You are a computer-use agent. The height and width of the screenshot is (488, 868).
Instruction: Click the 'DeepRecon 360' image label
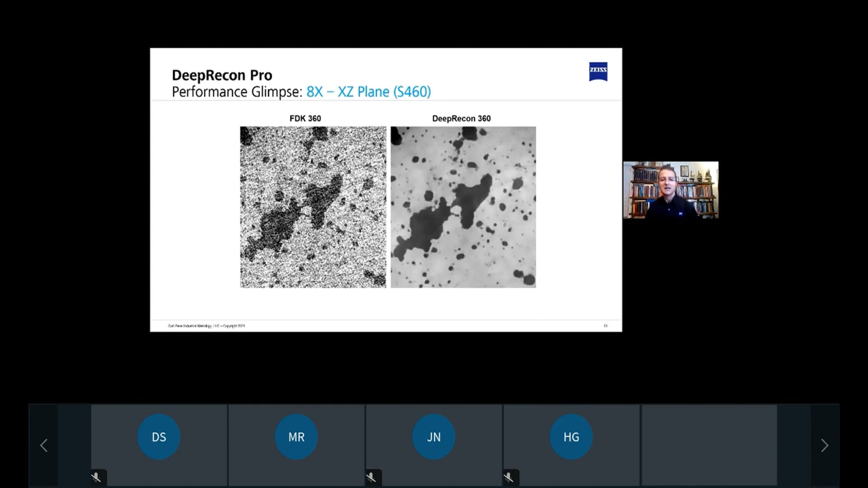tap(461, 118)
